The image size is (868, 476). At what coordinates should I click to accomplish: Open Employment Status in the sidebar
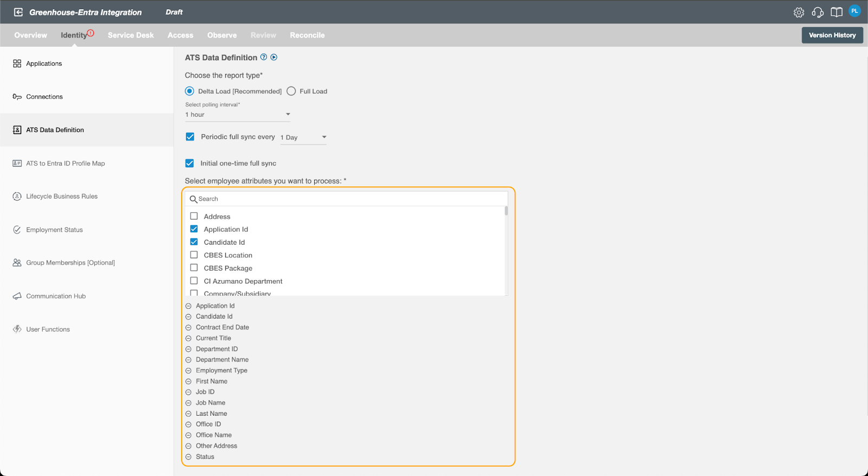tap(87, 230)
